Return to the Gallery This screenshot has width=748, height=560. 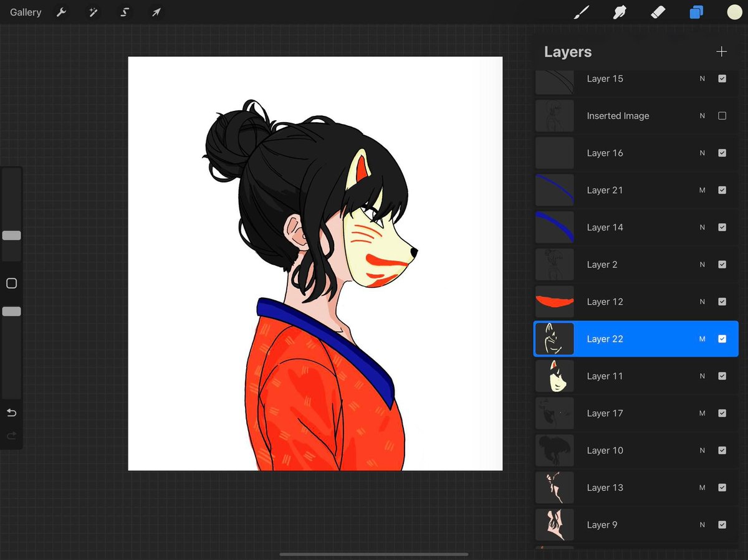(26, 12)
